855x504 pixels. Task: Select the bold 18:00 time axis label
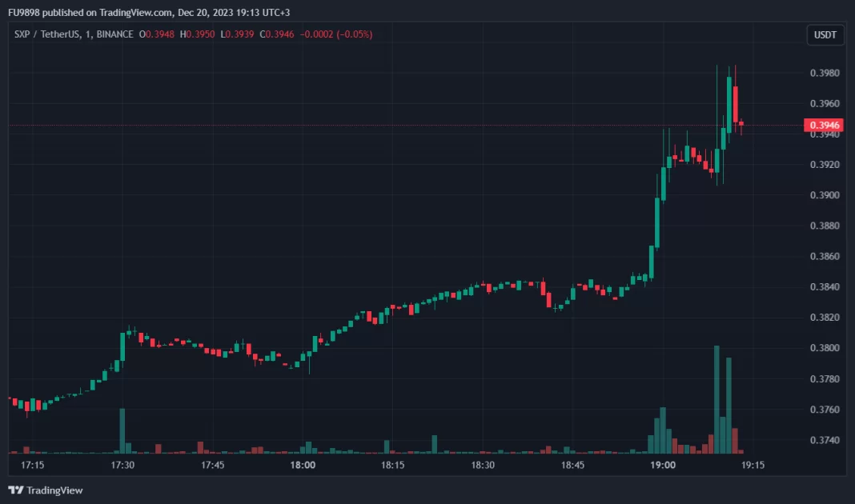pyautogui.click(x=303, y=465)
